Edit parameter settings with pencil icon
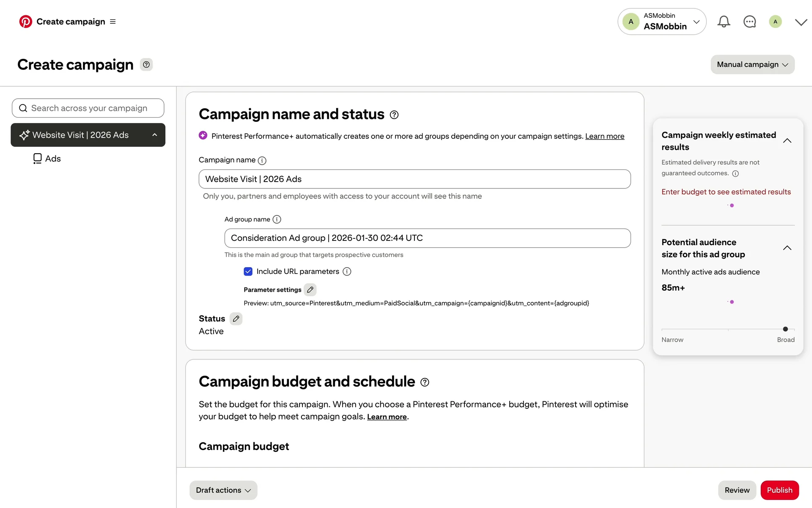 [x=310, y=290]
